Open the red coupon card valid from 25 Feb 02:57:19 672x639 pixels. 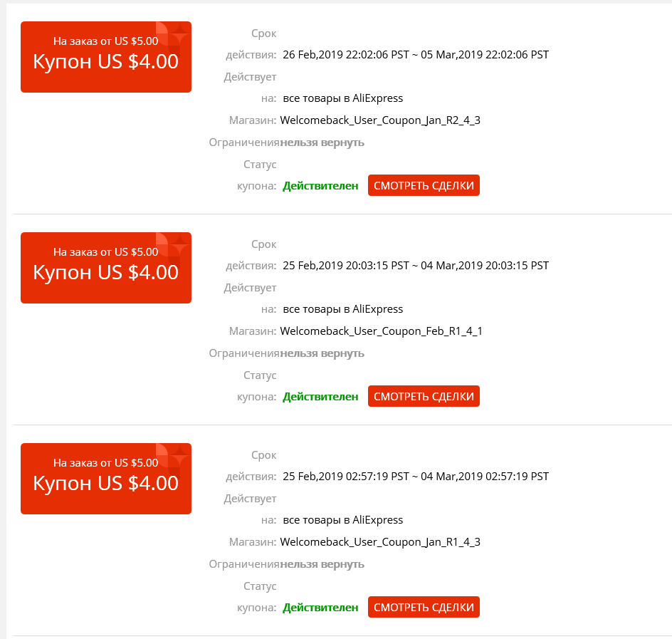(106, 479)
